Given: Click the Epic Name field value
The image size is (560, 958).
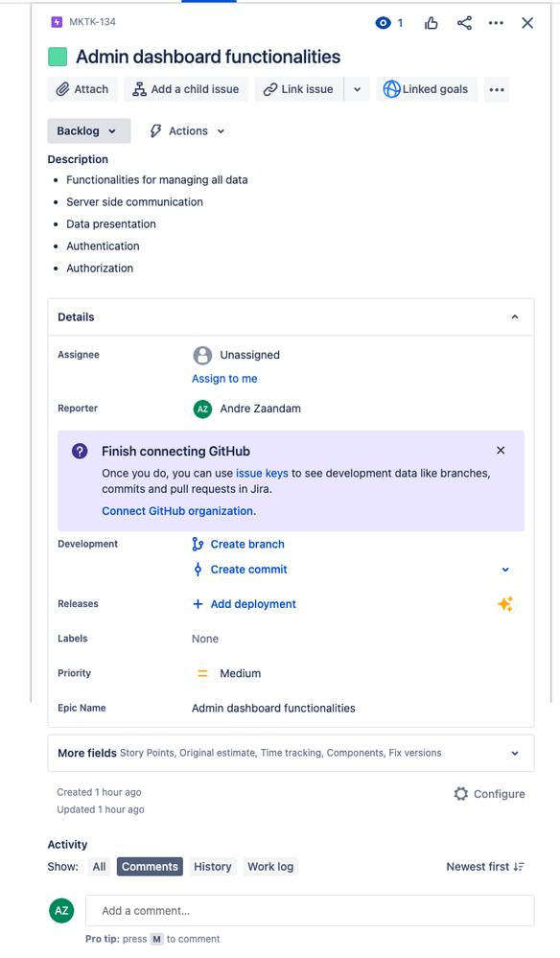Looking at the screenshot, I should [x=273, y=708].
